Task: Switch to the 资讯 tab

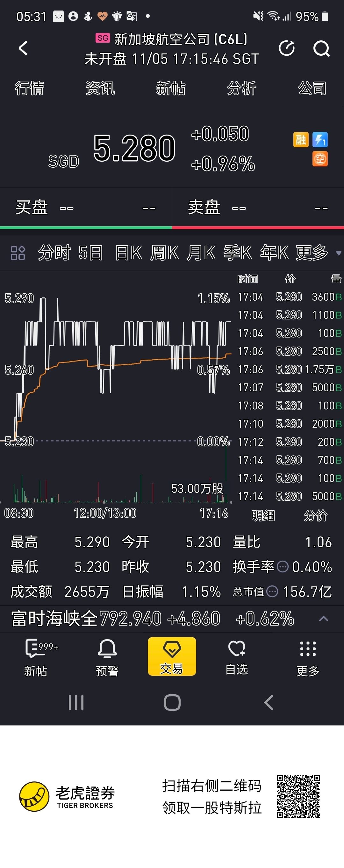Action: (x=100, y=88)
